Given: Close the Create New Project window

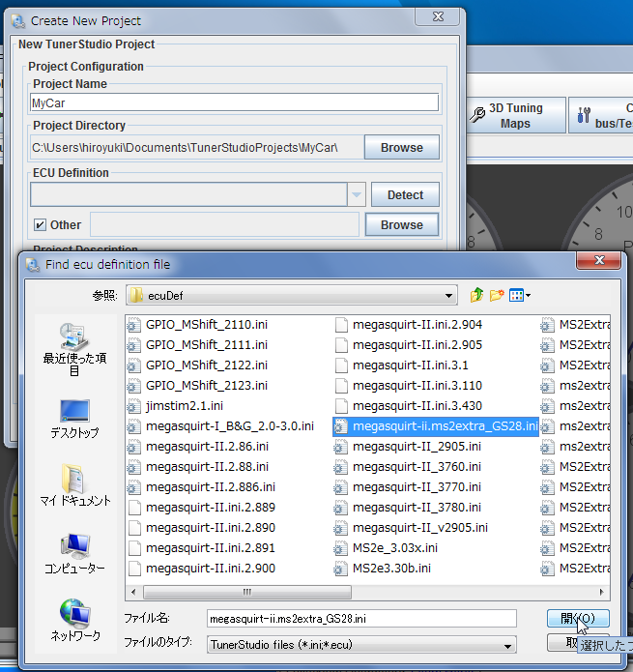Looking at the screenshot, I should point(437,16).
